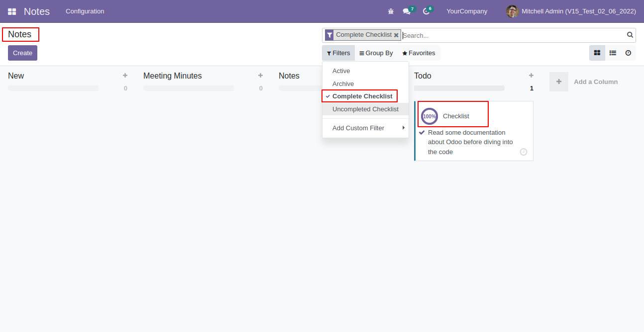
Task: Click the search magnifier icon
Action: tap(630, 35)
